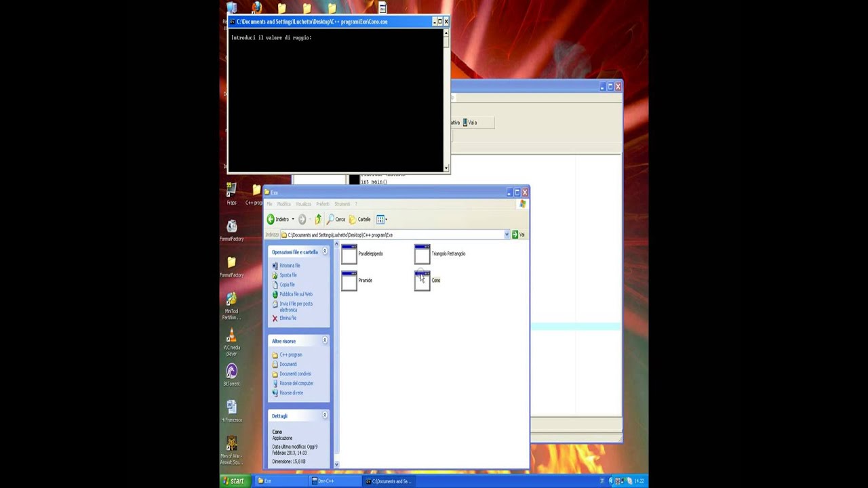
Task: Open the Triangolo Rettangolo executable icon
Action: tap(422, 254)
